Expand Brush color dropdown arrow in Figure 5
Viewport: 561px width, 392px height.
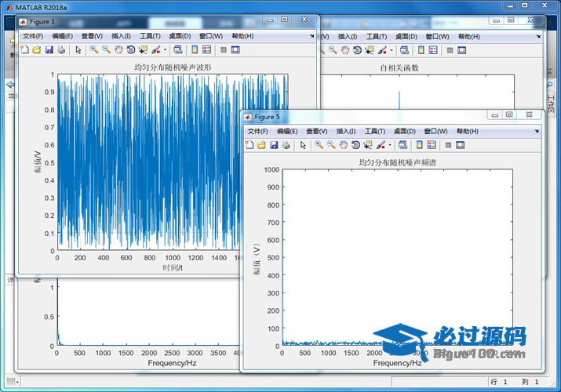(x=390, y=145)
